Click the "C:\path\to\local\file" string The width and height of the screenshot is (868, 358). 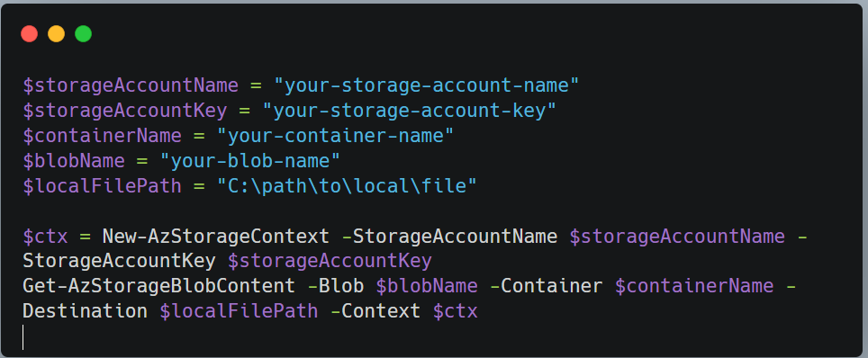point(347,186)
